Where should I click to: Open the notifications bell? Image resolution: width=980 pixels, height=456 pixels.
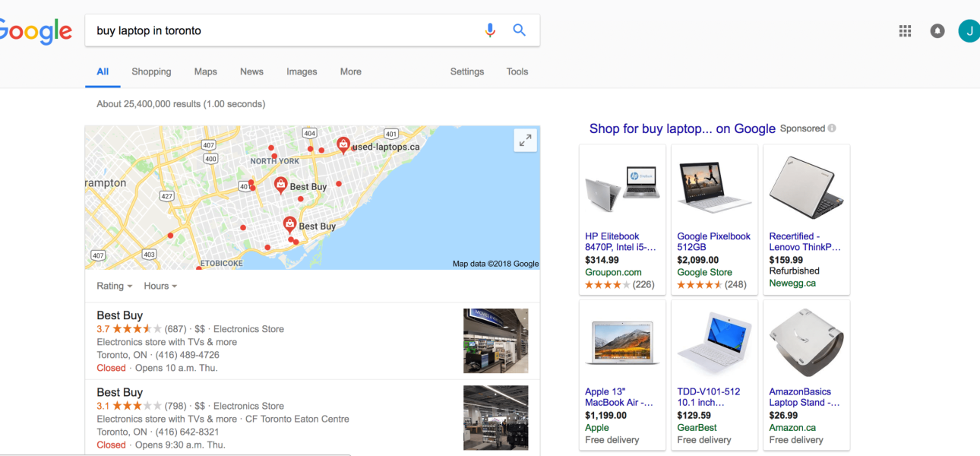pyautogui.click(x=937, y=31)
